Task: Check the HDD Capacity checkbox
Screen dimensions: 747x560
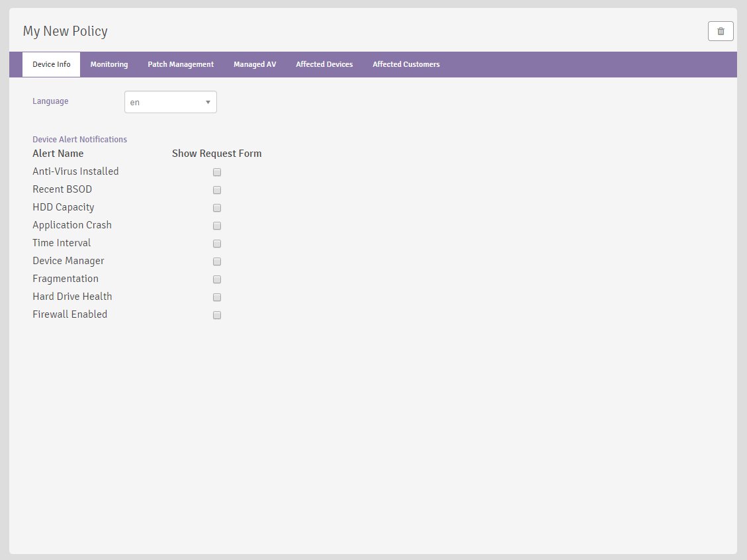Action: 217,208
